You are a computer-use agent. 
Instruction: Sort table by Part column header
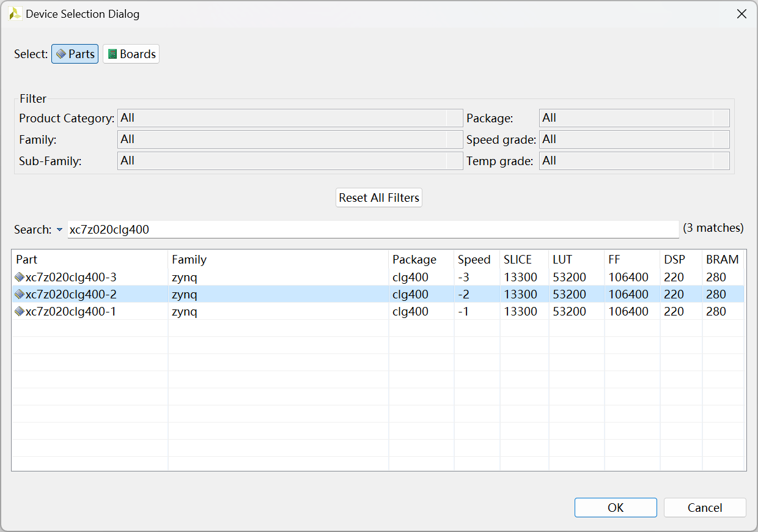click(90, 259)
